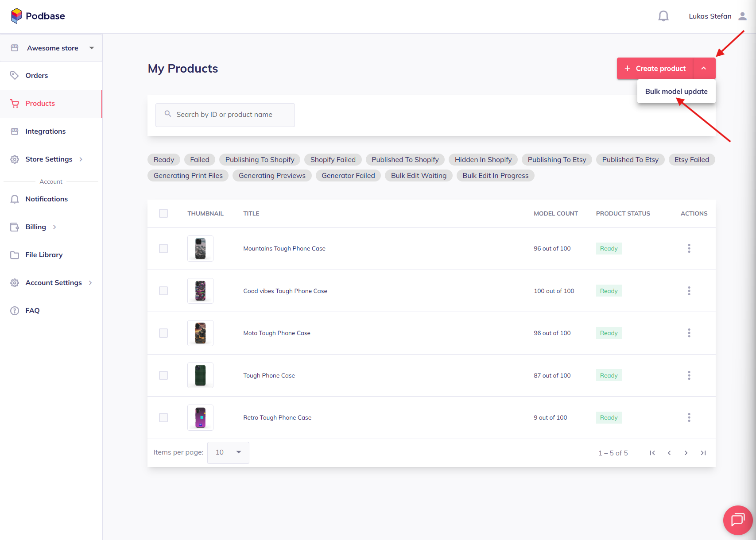The height and width of the screenshot is (540, 756).
Task: Tick the Moto Tough Phone Case checkbox
Action: point(163,333)
